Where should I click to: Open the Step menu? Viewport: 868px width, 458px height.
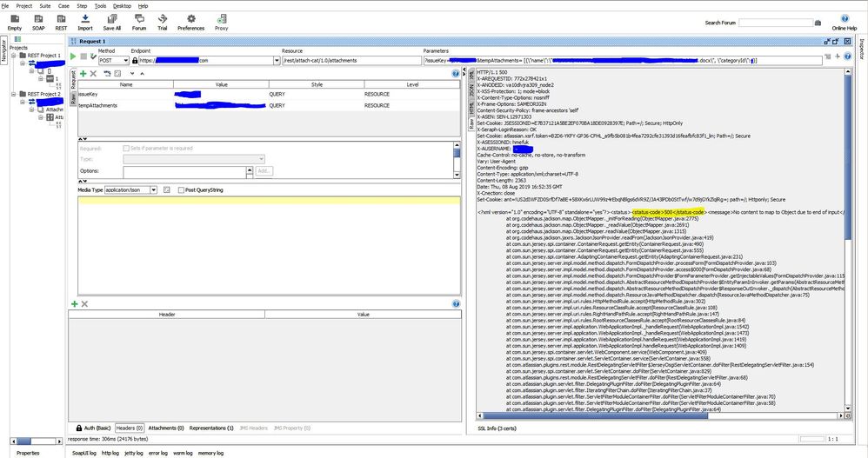[82, 5]
